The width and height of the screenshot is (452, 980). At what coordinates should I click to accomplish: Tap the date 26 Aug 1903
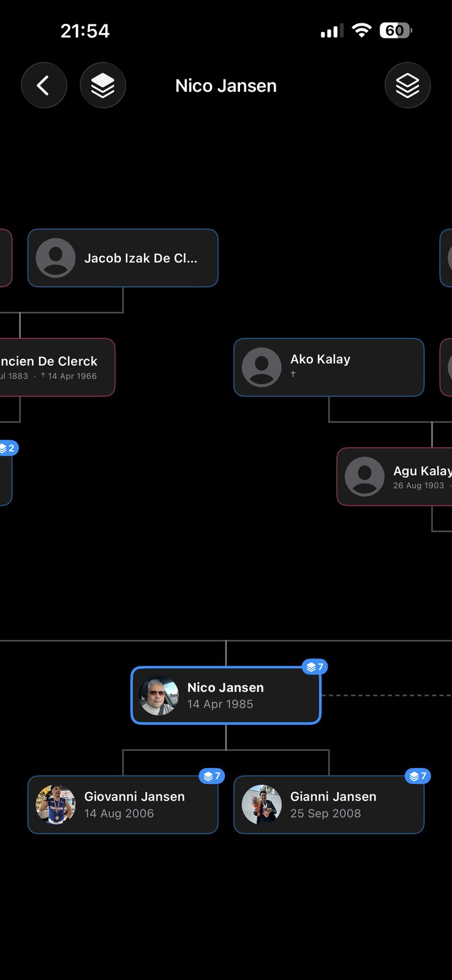coord(418,486)
